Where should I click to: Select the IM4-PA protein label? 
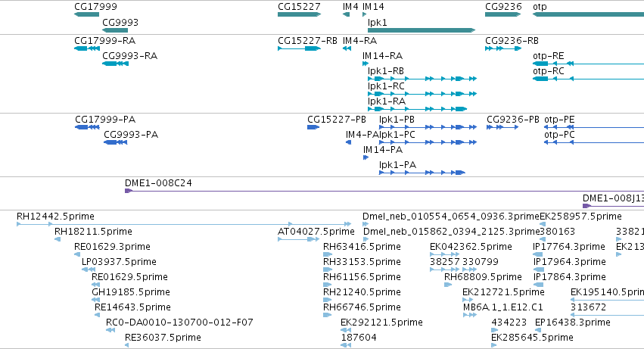pos(362,135)
